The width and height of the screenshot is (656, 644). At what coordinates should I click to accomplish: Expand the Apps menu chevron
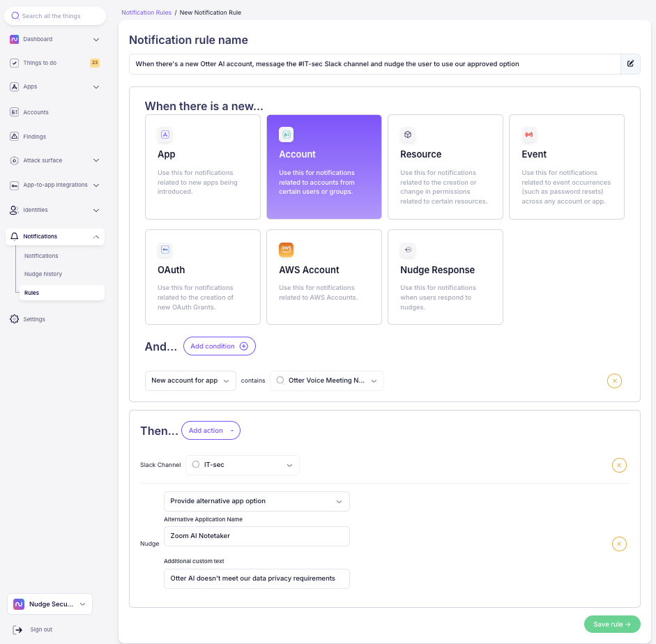tap(96, 87)
